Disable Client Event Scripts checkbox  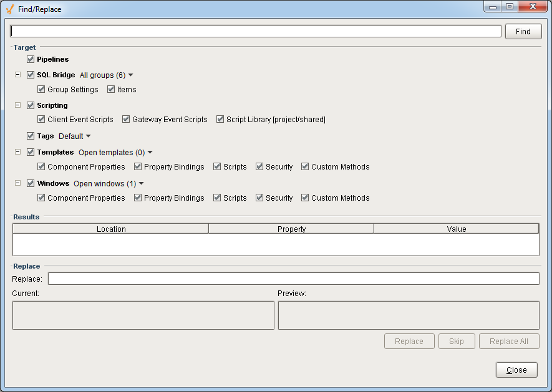(x=41, y=119)
